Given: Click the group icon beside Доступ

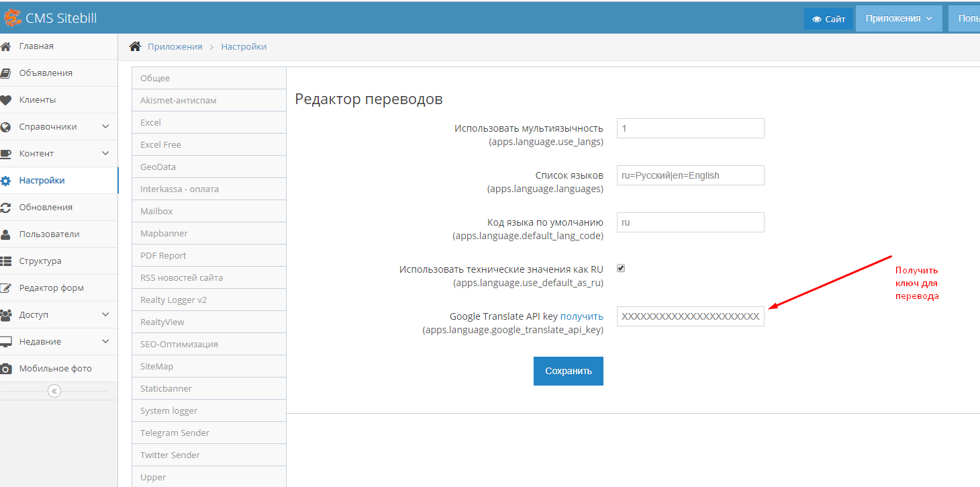Looking at the screenshot, I should point(6,315).
